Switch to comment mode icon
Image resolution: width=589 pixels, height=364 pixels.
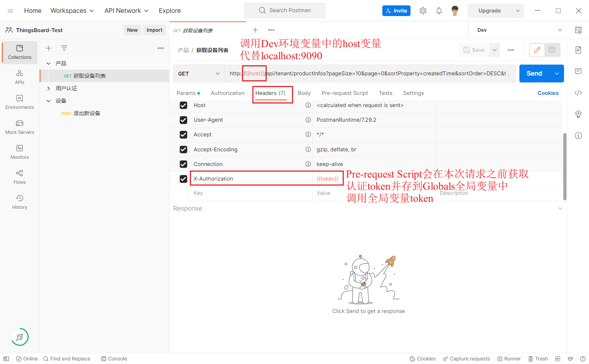(x=552, y=50)
